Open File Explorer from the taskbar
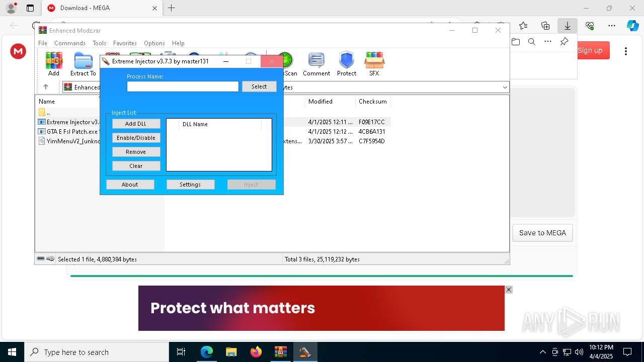 point(231,352)
